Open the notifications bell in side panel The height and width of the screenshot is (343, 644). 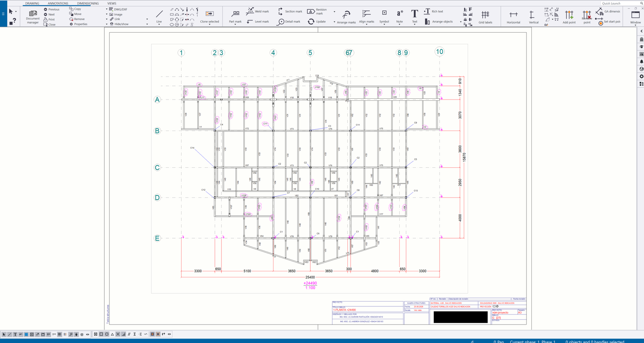(642, 62)
